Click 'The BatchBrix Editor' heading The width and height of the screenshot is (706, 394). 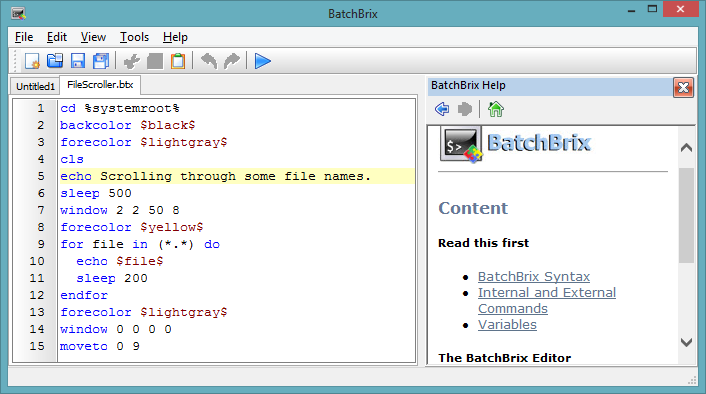pyautogui.click(x=505, y=358)
